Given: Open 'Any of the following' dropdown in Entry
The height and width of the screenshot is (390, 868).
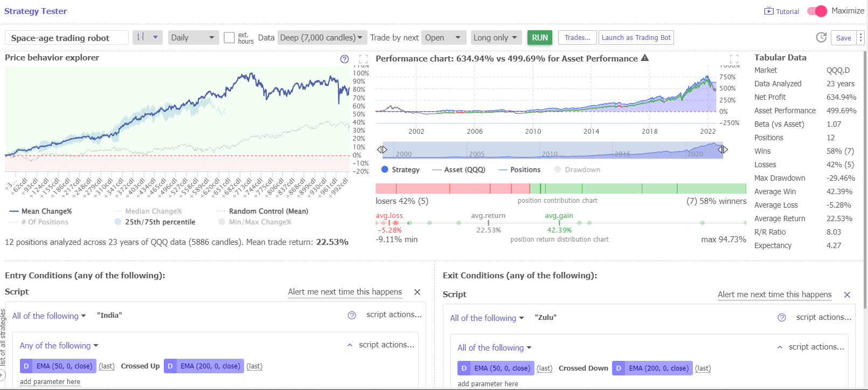Looking at the screenshot, I should click(59, 346).
